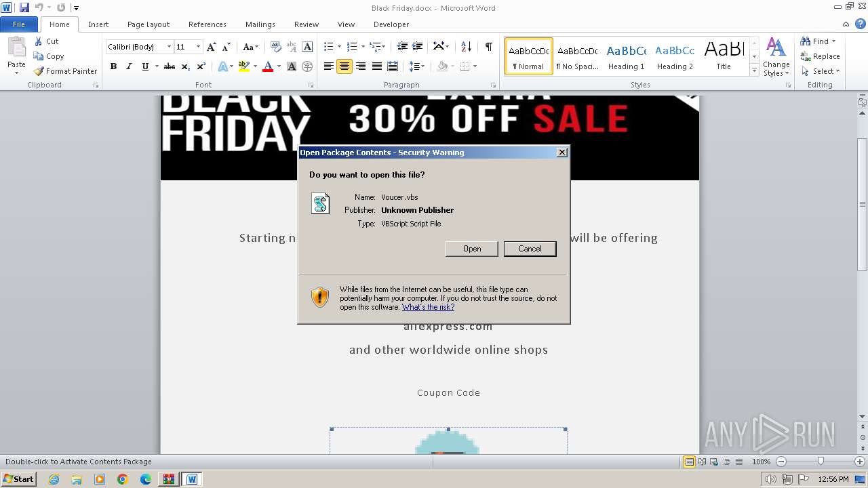The width and height of the screenshot is (868, 488).
Task: Toggle Bold formatting
Action: tap(113, 66)
